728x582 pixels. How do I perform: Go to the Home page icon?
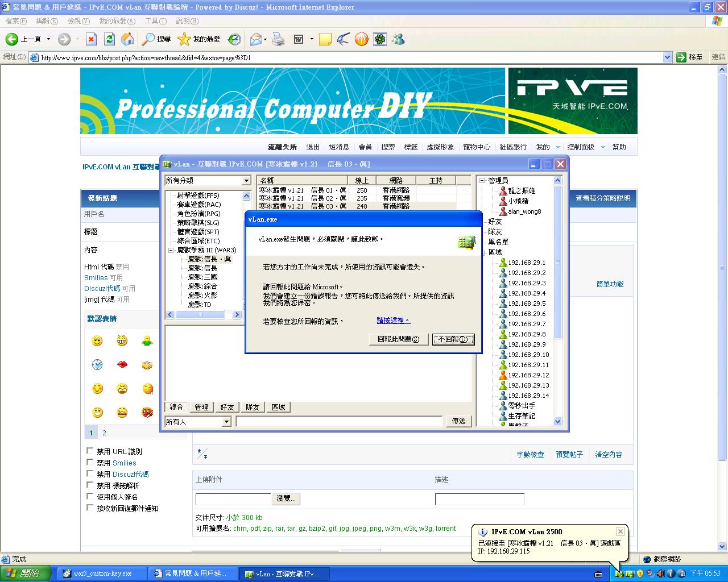[x=127, y=39]
